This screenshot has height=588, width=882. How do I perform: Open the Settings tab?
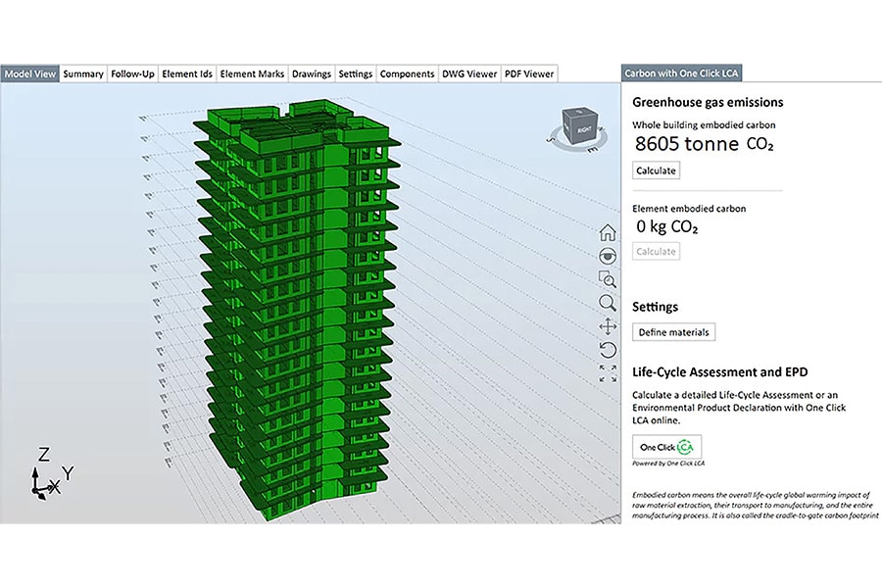(356, 73)
